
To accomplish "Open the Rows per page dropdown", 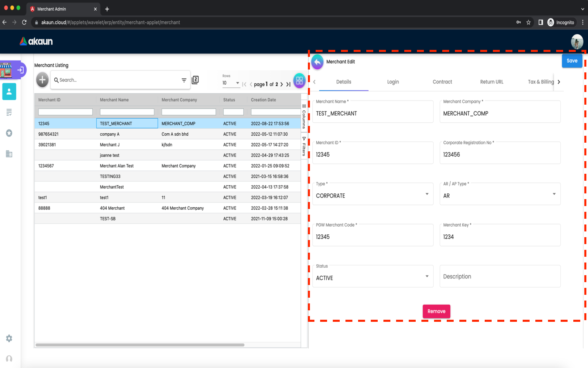I will 231,83.
